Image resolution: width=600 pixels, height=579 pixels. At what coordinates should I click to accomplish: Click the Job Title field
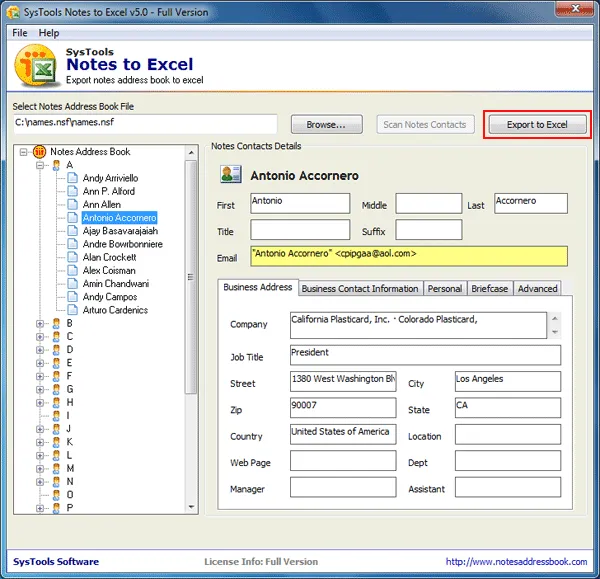pyautogui.click(x=425, y=355)
